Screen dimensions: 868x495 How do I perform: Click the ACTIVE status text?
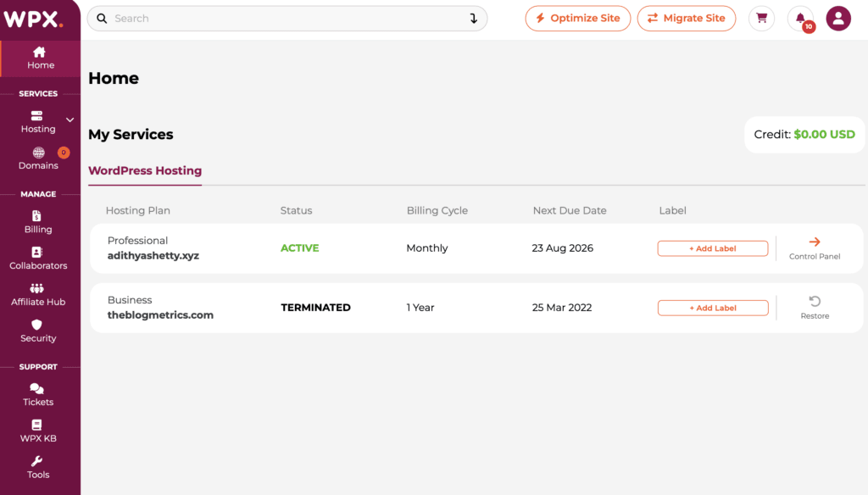coord(299,248)
